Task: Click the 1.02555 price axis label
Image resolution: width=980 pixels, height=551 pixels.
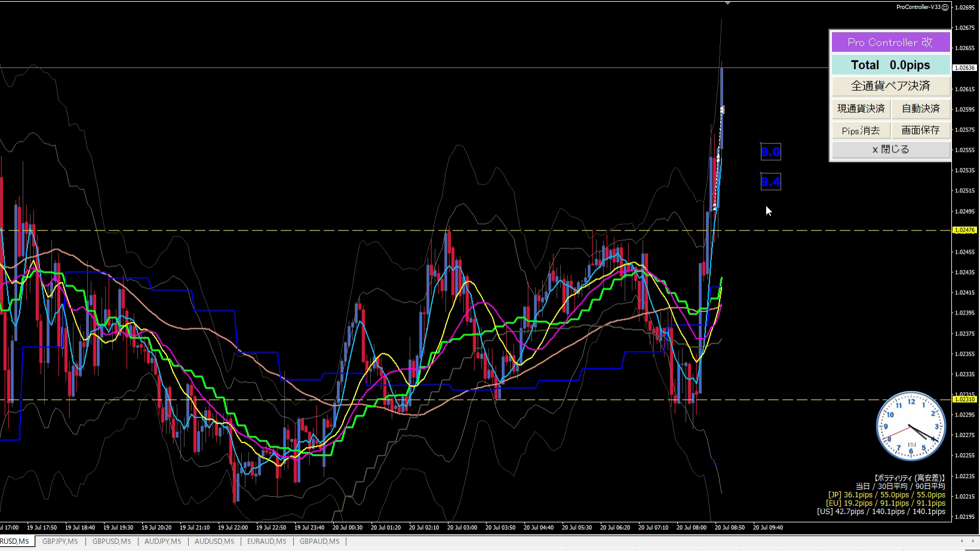Action: [964, 150]
